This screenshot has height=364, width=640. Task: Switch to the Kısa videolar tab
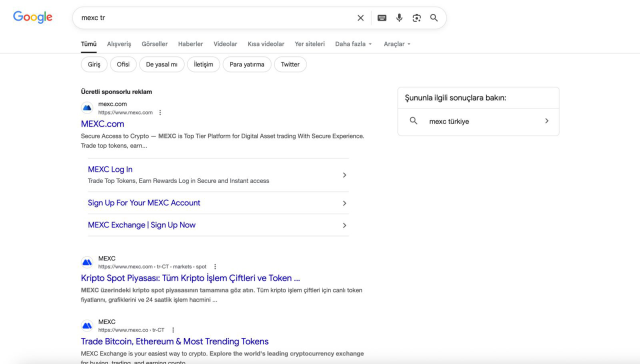point(266,44)
